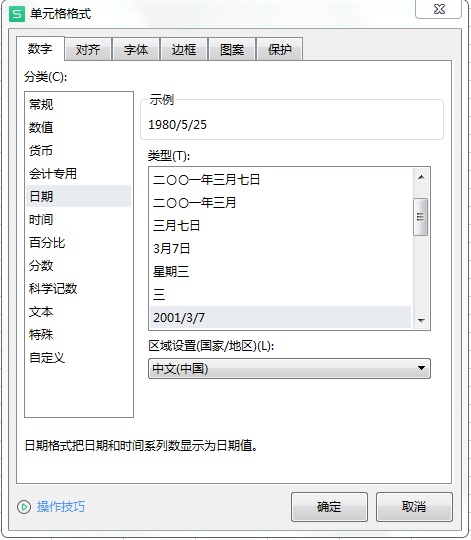Choose date type 二〇〇一年三月七日

click(x=281, y=179)
